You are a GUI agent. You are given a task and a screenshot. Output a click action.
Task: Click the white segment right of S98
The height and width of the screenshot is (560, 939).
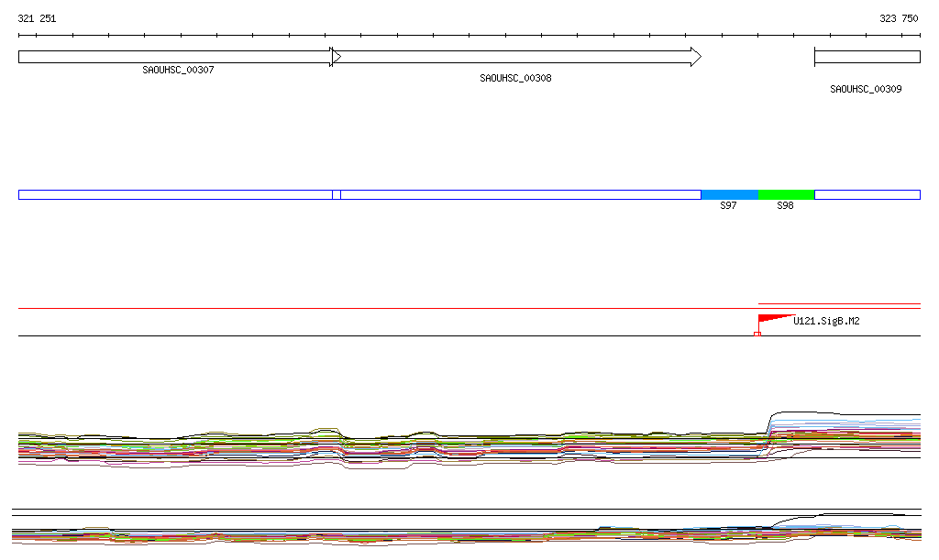(x=867, y=194)
